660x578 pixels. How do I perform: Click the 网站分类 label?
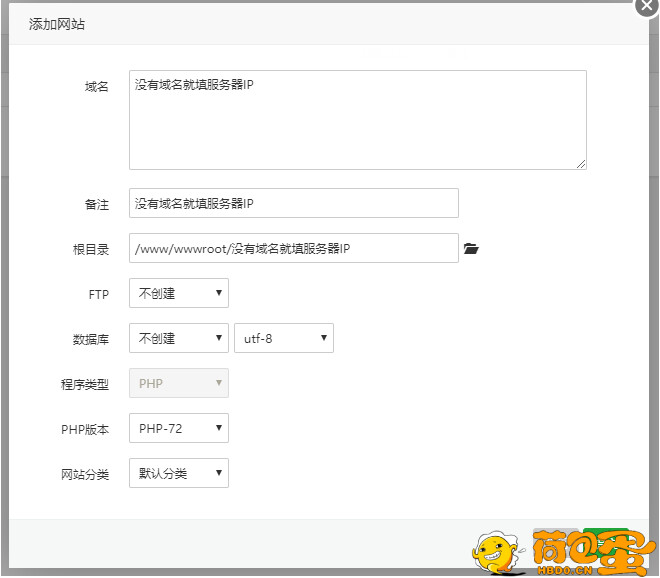[85, 475]
